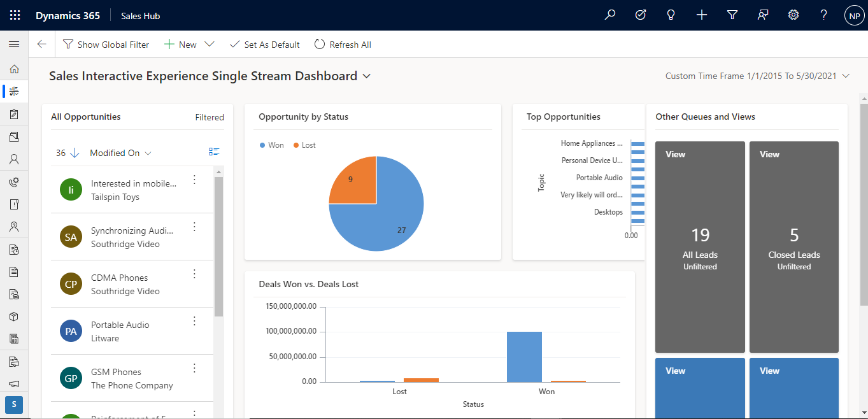Click the Filtered label in All Opportunities
Image resolution: width=868 pixels, height=419 pixels.
210,117
